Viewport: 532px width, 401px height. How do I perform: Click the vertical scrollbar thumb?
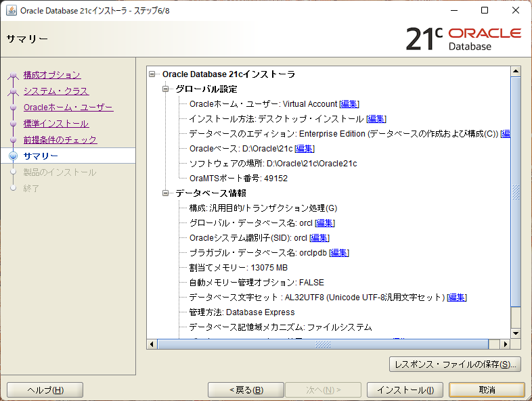pyautogui.click(x=516, y=191)
